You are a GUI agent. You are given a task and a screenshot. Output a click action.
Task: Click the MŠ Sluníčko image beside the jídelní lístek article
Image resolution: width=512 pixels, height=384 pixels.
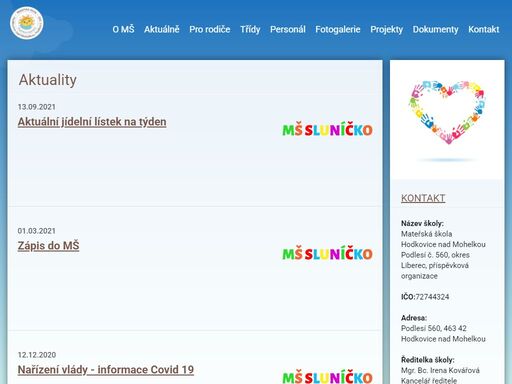327,129
